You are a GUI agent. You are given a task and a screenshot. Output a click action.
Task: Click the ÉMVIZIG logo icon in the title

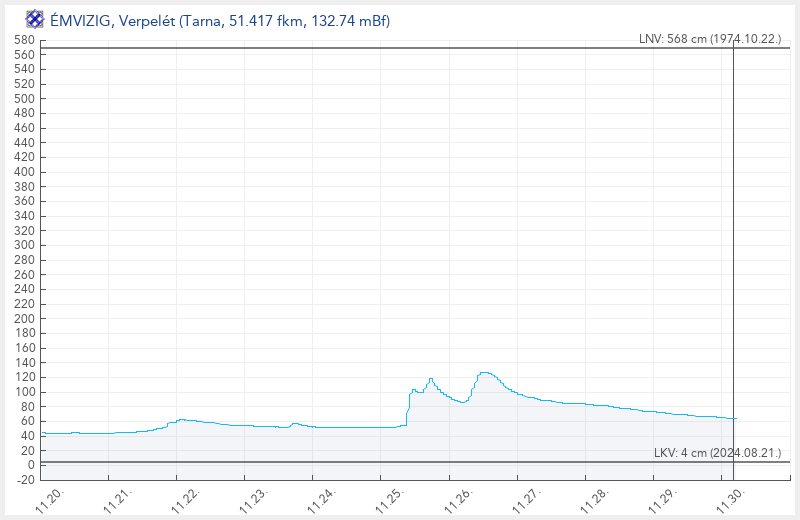pyautogui.click(x=34, y=19)
